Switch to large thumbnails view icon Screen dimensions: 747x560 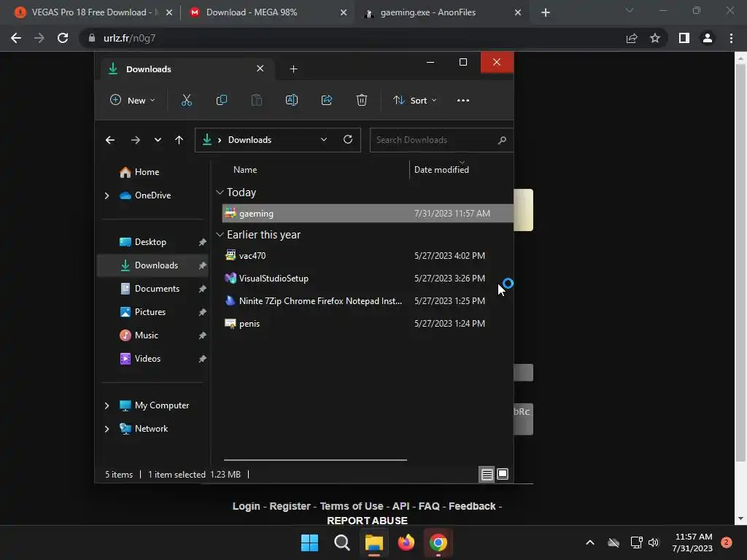[x=503, y=474]
